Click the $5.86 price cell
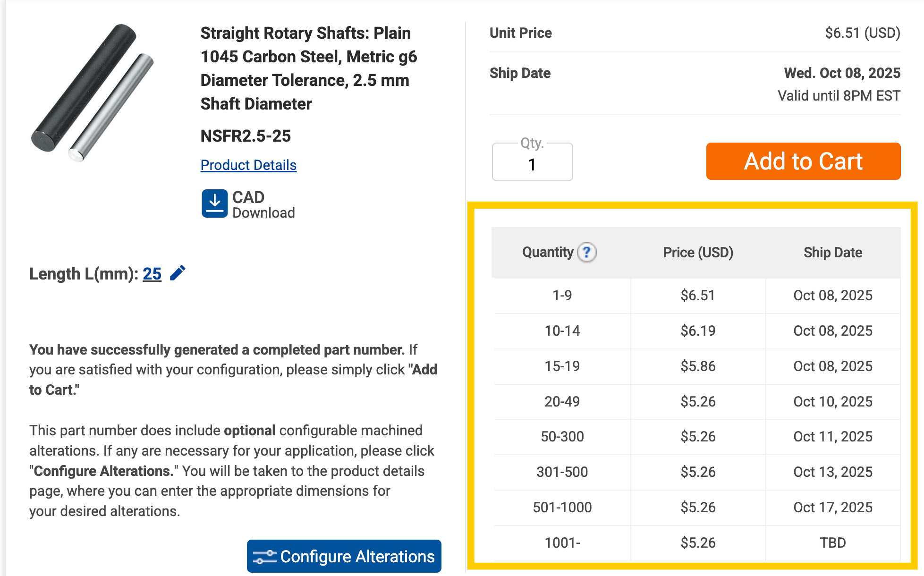This screenshot has height=576, width=924. pos(698,366)
